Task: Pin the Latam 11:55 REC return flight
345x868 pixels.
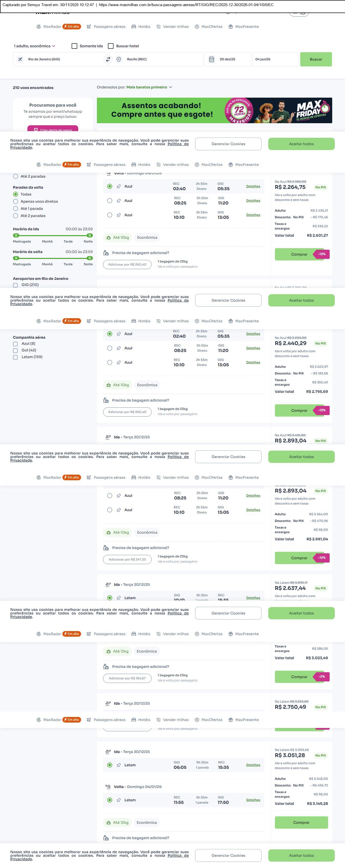Action: [119, 800]
